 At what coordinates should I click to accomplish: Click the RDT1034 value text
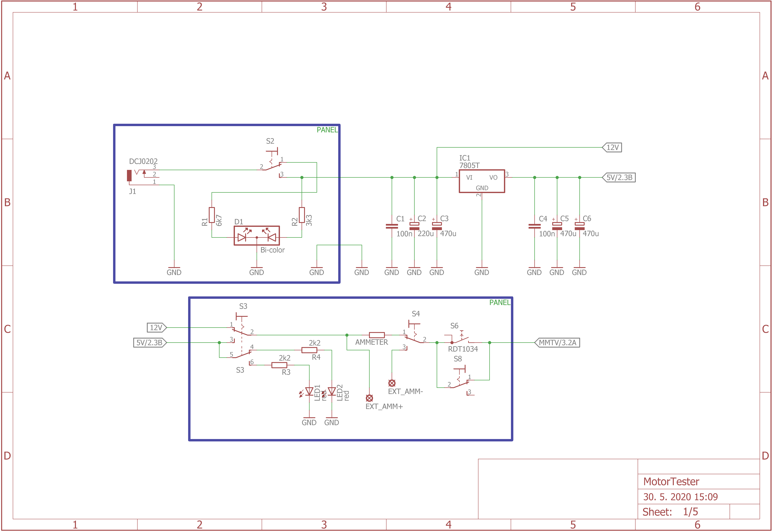pos(463,349)
